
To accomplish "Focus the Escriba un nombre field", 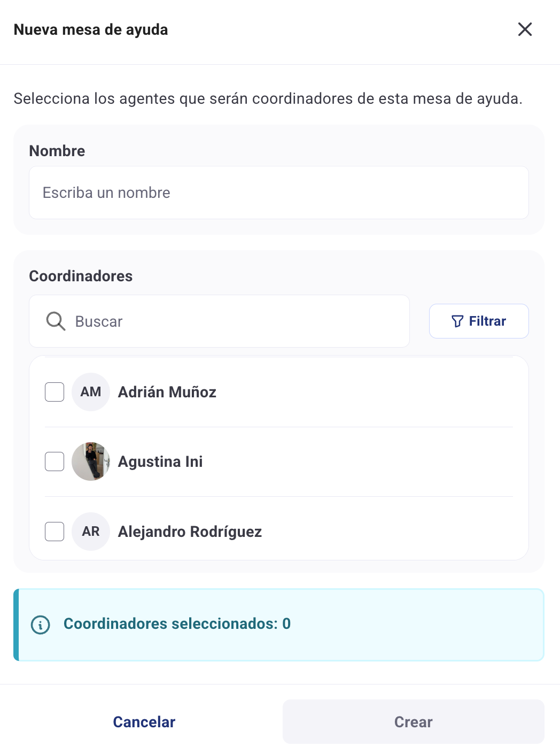I will click(x=278, y=193).
